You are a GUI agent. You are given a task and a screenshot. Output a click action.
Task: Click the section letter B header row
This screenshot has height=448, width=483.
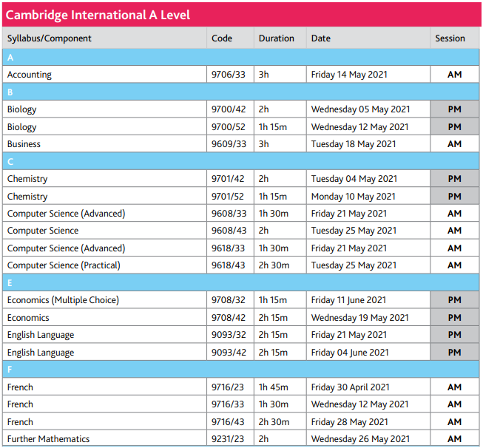pyautogui.click(x=241, y=92)
